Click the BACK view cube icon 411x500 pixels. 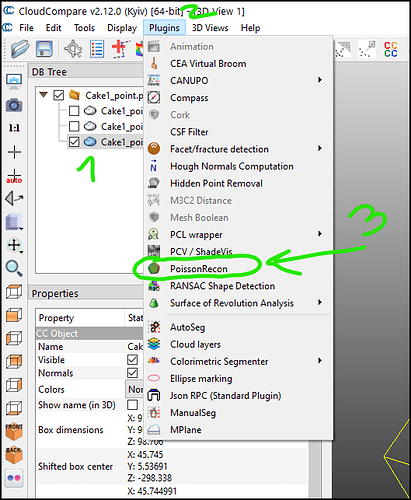pyautogui.click(x=14, y=455)
